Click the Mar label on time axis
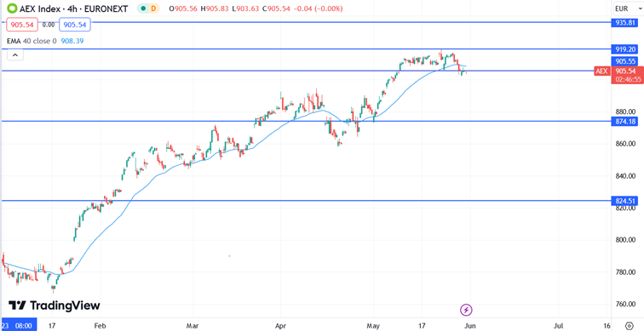 193,326
